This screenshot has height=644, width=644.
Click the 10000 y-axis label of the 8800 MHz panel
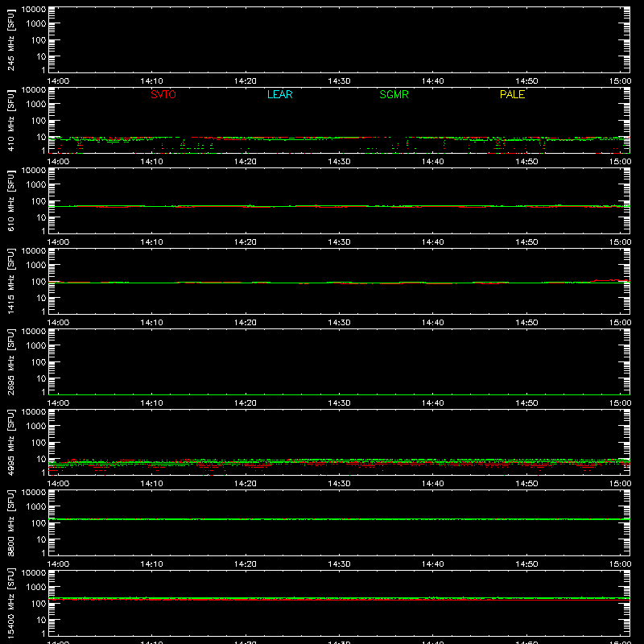[x=34, y=493]
